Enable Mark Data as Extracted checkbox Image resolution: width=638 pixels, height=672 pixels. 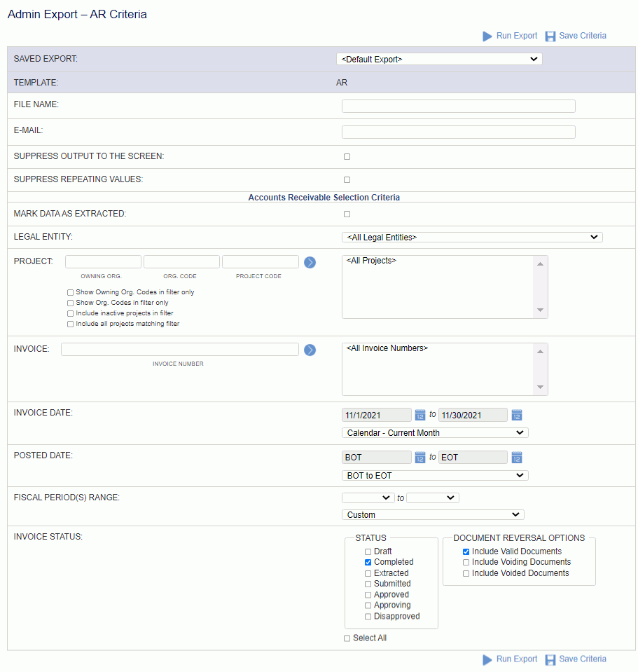pyautogui.click(x=347, y=214)
